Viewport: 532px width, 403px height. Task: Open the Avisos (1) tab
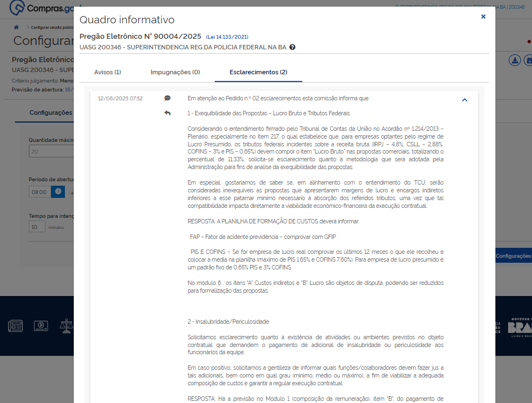coord(108,72)
